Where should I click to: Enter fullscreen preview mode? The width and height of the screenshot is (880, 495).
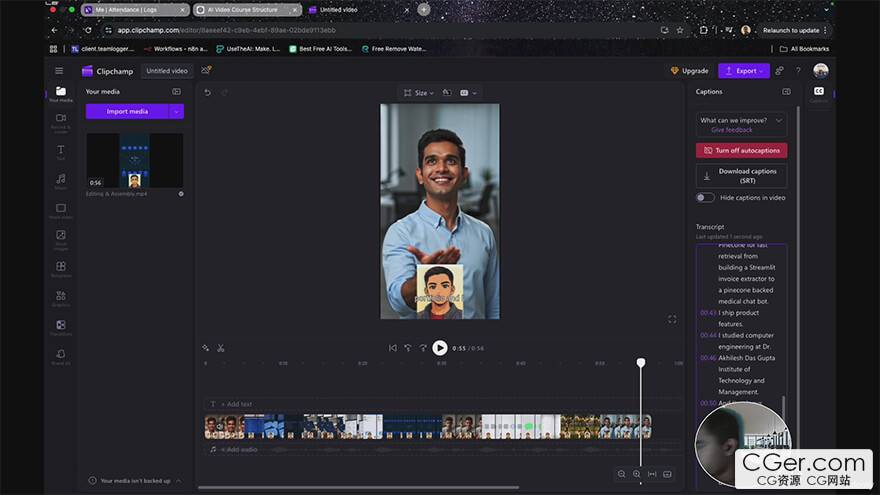tap(672, 319)
